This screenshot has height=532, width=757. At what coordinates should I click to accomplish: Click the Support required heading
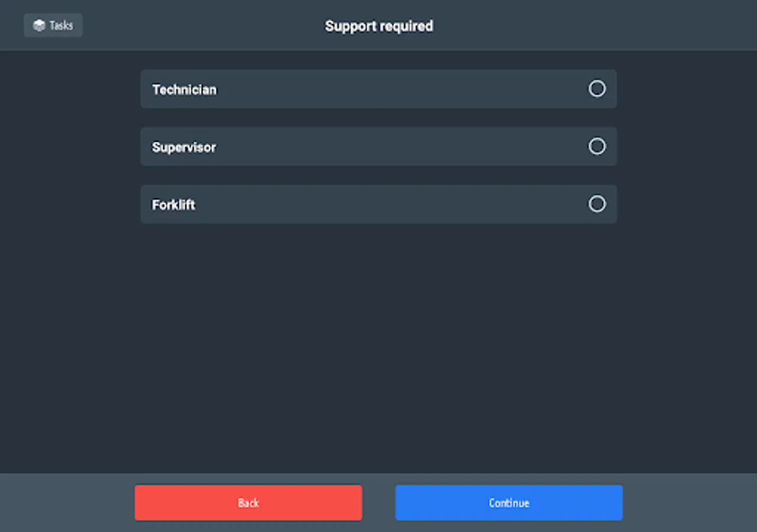(x=378, y=26)
